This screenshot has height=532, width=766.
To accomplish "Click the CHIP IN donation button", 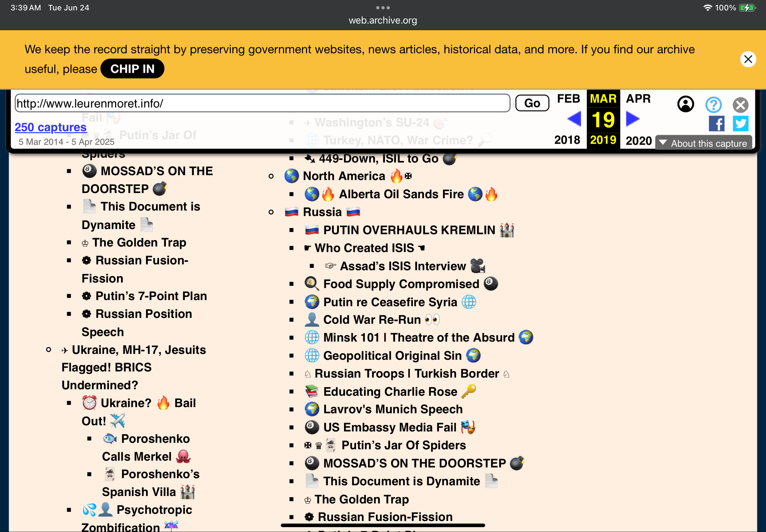I will pos(132,69).
